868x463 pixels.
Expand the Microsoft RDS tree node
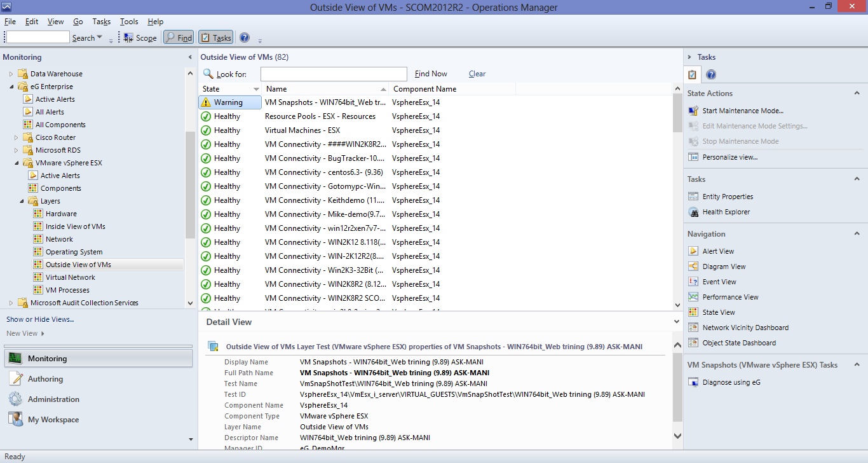tap(16, 150)
